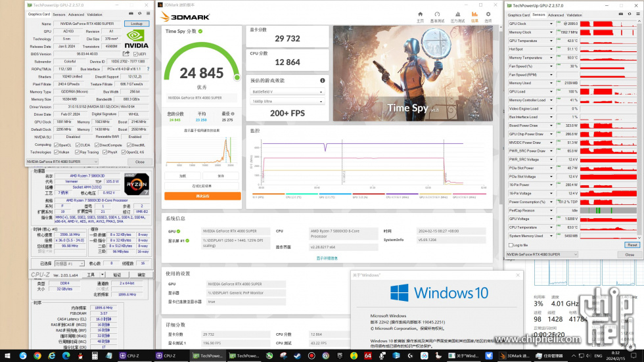Click Bus Interface question mark icon
The width and height of the screenshot is (644, 362).
149,69
